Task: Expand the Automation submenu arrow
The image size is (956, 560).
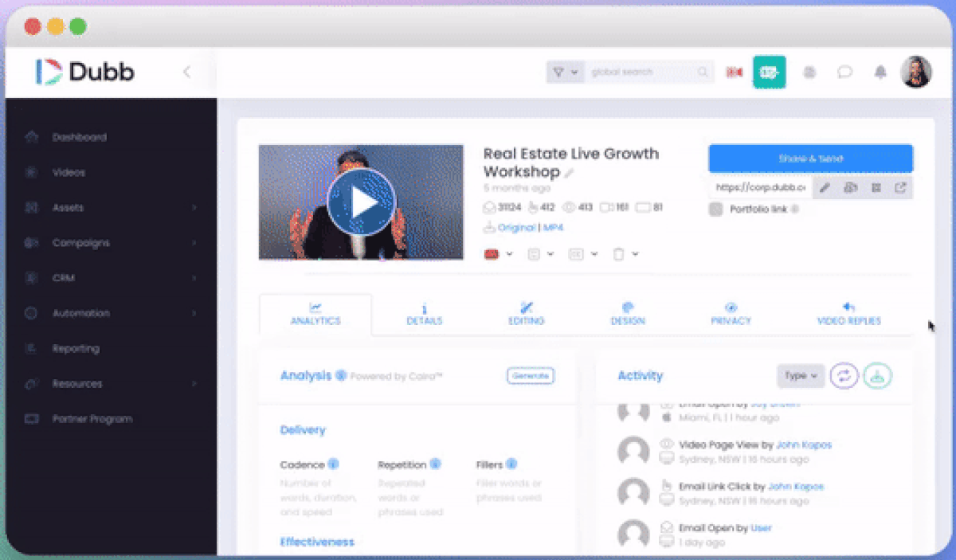Action: [x=195, y=313]
